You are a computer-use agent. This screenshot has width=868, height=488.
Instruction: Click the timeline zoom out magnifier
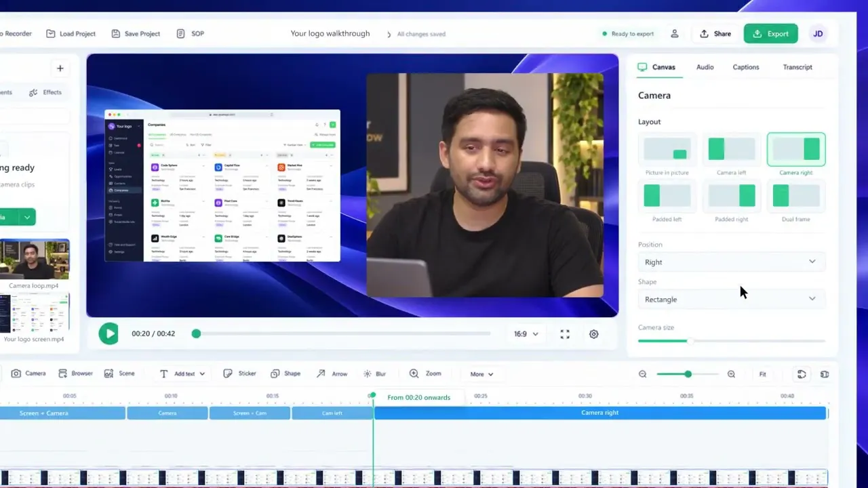643,374
